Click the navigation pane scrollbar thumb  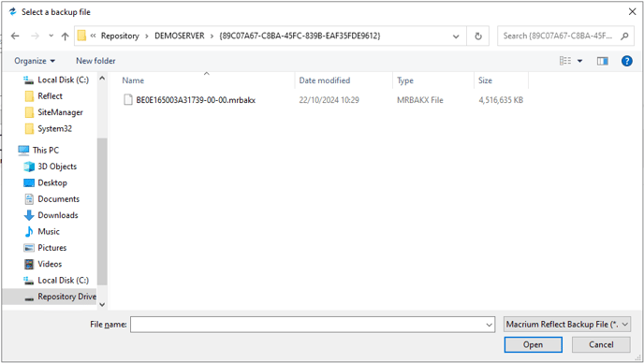click(102, 211)
